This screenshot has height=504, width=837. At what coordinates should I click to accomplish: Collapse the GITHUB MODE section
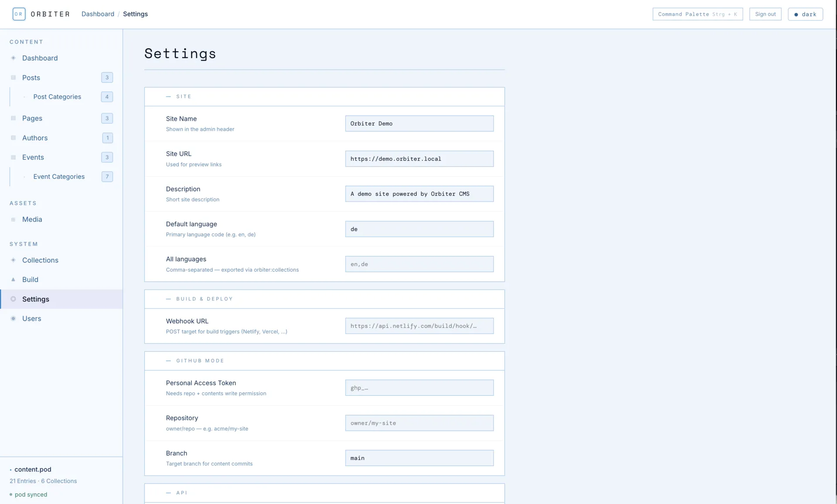click(200, 361)
